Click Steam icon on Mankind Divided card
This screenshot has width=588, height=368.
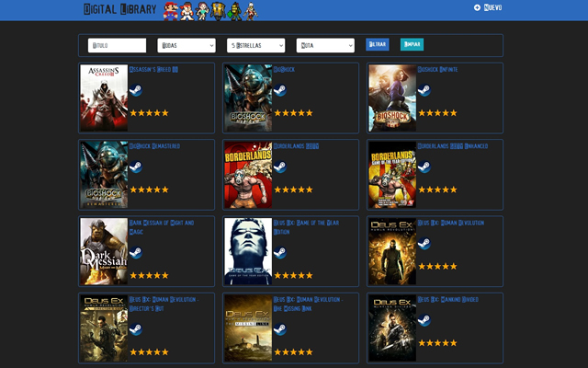coord(424,320)
